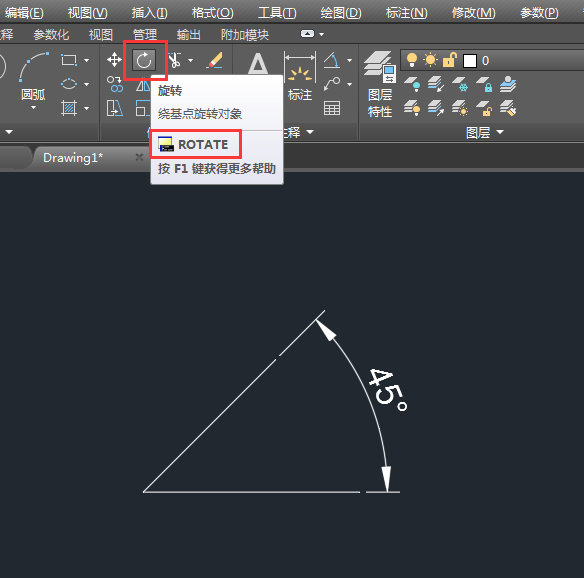Image resolution: width=584 pixels, height=578 pixels.
Task: Switch to the 视图 ribbon tab
Action: (101, 35)
